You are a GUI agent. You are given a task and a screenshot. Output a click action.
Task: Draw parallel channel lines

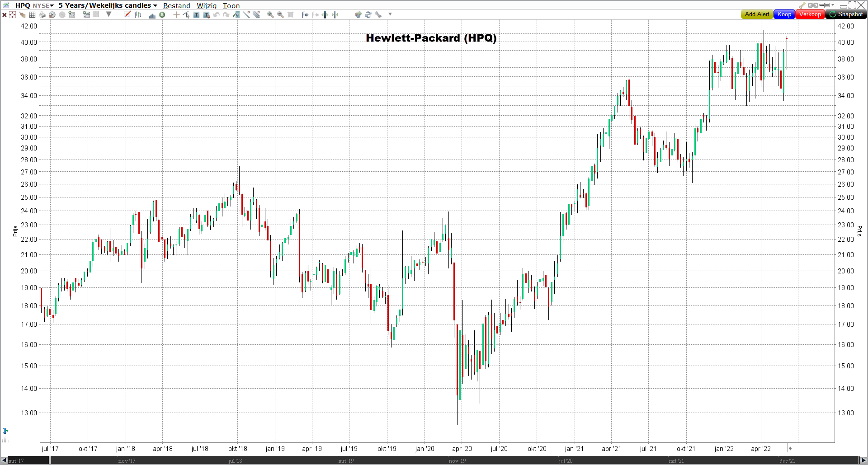(256, 14)
